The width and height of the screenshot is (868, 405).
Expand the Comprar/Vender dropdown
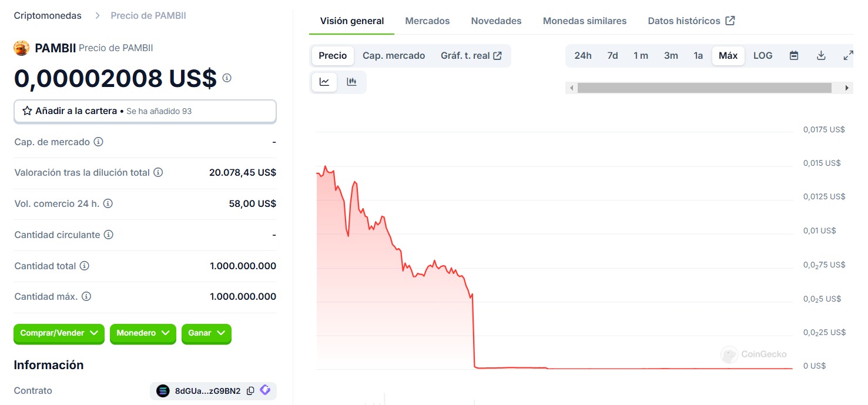pyautogui.click(x=59, y=333)
